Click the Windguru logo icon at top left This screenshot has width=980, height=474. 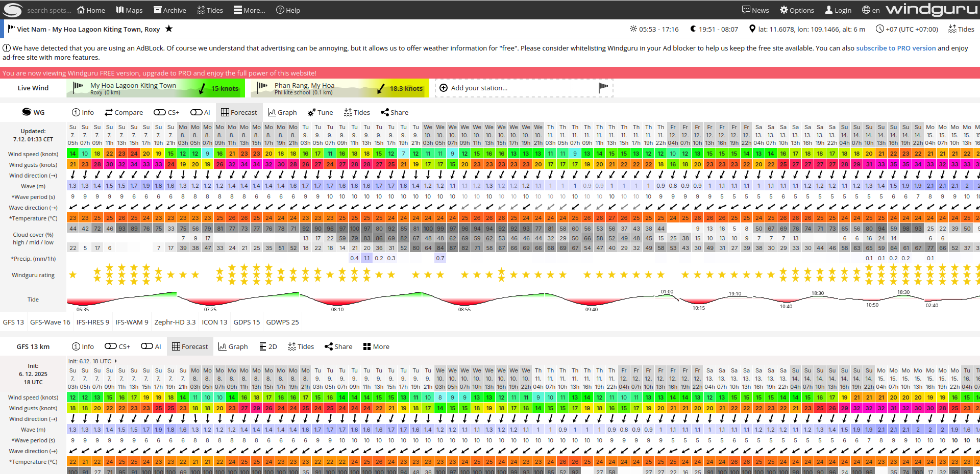[13, 10]
